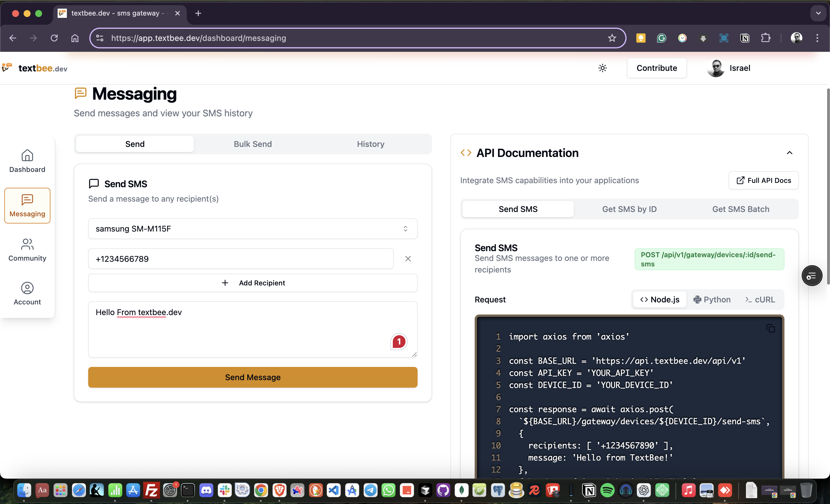This screenshot has width=830, height=504.
Task: Click the grammar checker badge in message box
Action: [399, 342]
